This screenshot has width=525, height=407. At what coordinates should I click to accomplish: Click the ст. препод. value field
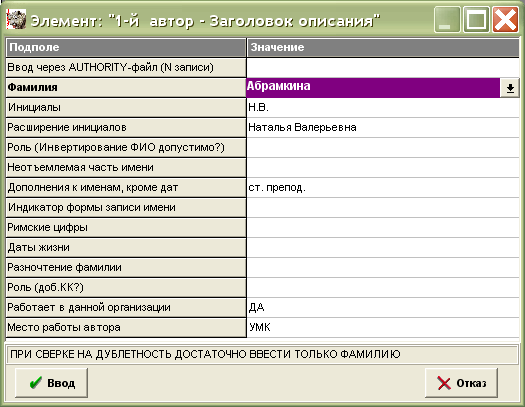tap(383, 187)
